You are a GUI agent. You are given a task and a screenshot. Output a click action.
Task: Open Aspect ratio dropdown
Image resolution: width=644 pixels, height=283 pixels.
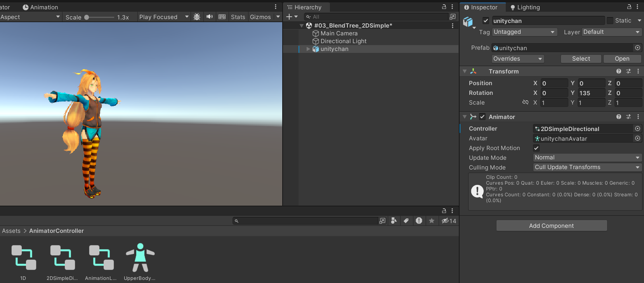click(x=30, y=17)
